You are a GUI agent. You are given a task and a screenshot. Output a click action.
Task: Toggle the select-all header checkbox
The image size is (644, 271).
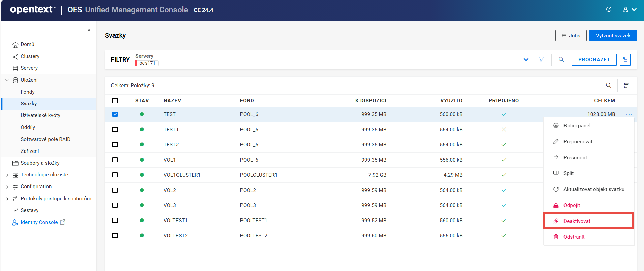(115, 101)
